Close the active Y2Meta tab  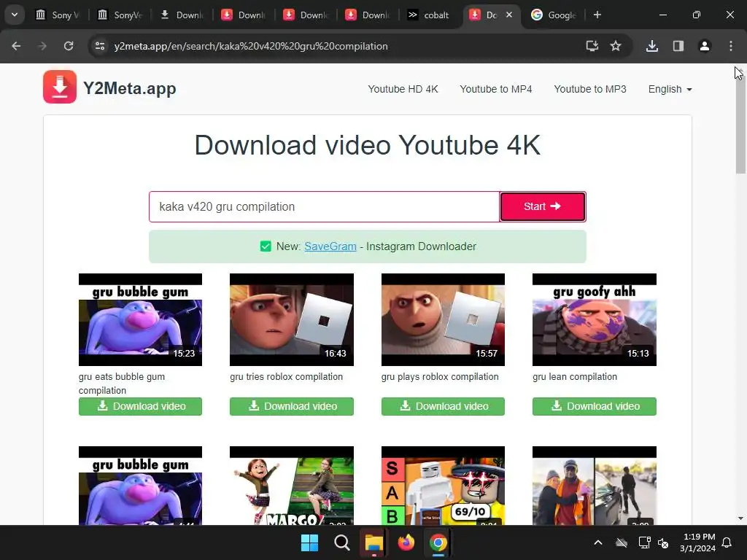click(x=509, y=15)
